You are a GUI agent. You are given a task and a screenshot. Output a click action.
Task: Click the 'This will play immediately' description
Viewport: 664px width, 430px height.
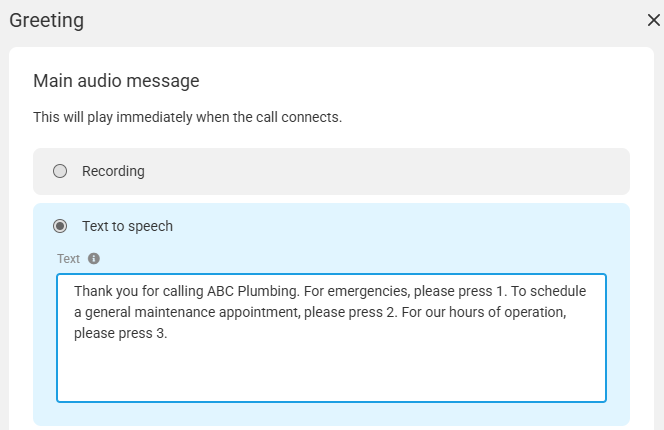pyautogui.click(x=188, y=117)
